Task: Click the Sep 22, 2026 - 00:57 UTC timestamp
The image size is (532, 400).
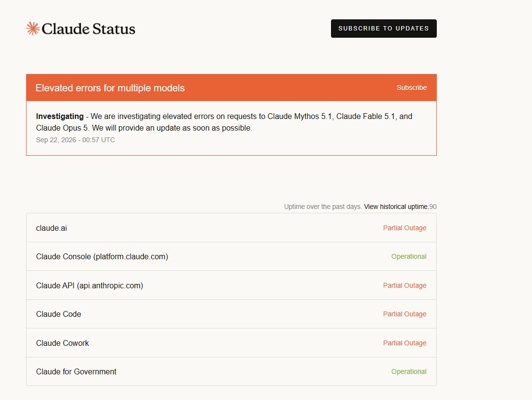Action: pos(75,140)
